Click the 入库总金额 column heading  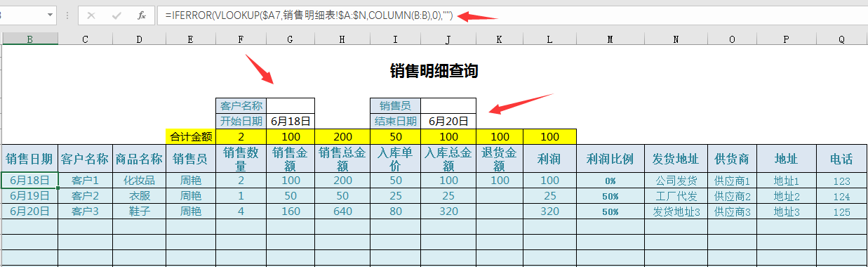coord(448,158)
